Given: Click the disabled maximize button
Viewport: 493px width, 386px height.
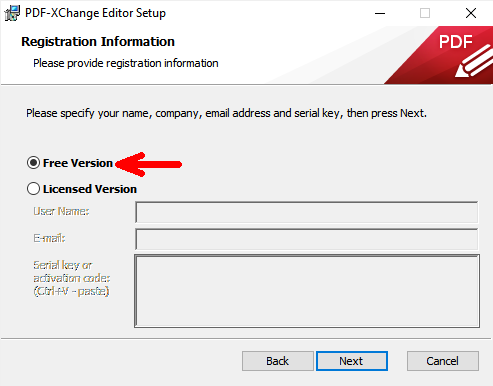Looking at the screenshot, I should [425, 13].
